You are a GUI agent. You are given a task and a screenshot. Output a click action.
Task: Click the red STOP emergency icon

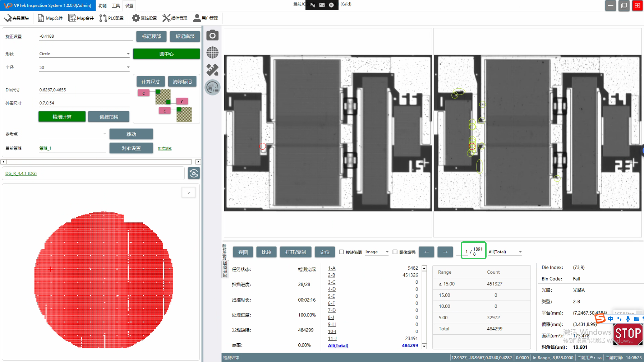[627, 334]
